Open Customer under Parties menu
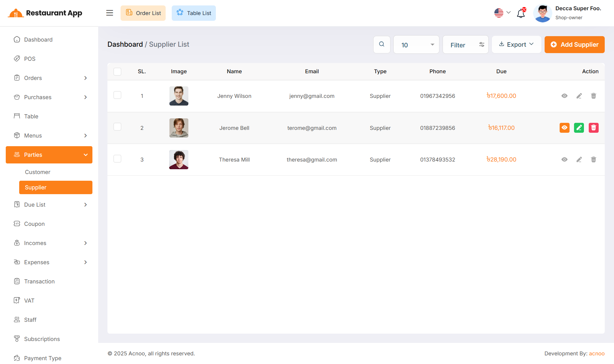 click(x=38, y=172)
